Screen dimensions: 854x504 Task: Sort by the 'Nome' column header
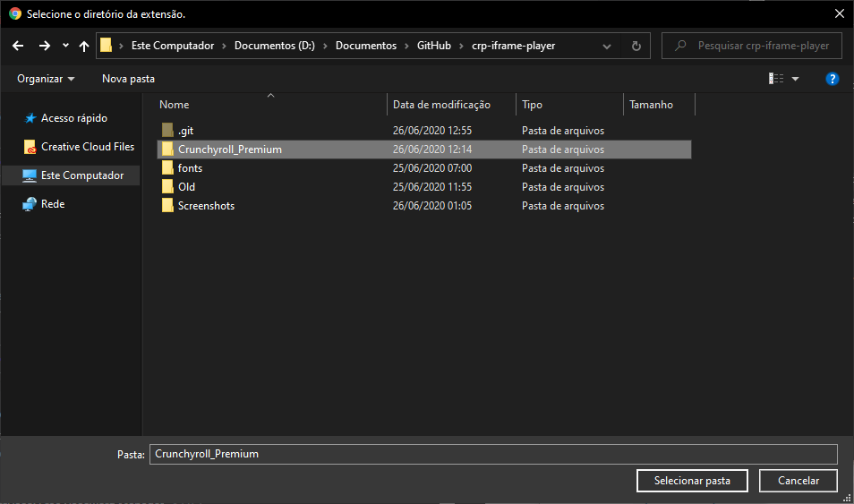[x=175, y=105]
